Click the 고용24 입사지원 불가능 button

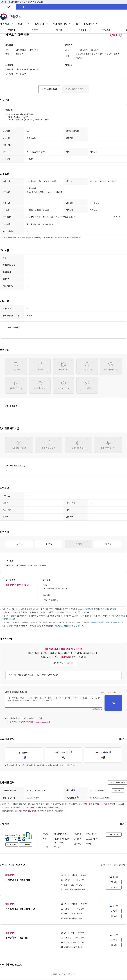(75, 89)
